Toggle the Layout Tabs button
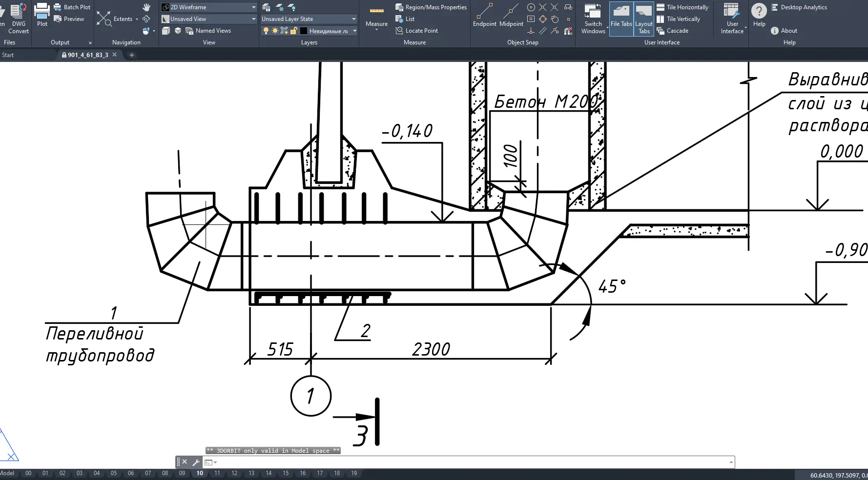The image size is (868, 480). [644, 18]
